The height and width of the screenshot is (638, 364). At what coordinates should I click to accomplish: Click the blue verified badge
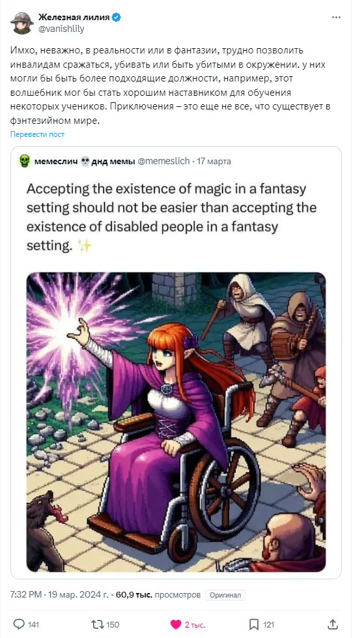pos(117,18)
